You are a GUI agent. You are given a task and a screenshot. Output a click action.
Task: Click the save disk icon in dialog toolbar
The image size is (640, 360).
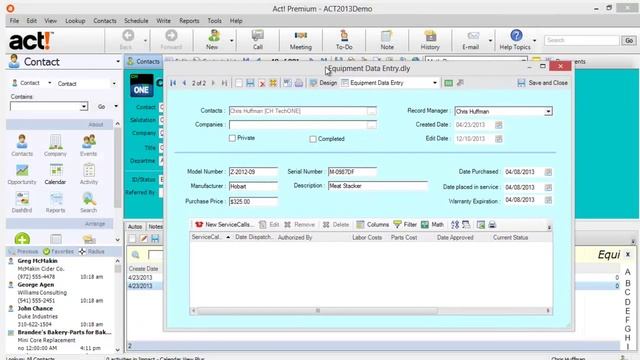[x=250, y=83]
